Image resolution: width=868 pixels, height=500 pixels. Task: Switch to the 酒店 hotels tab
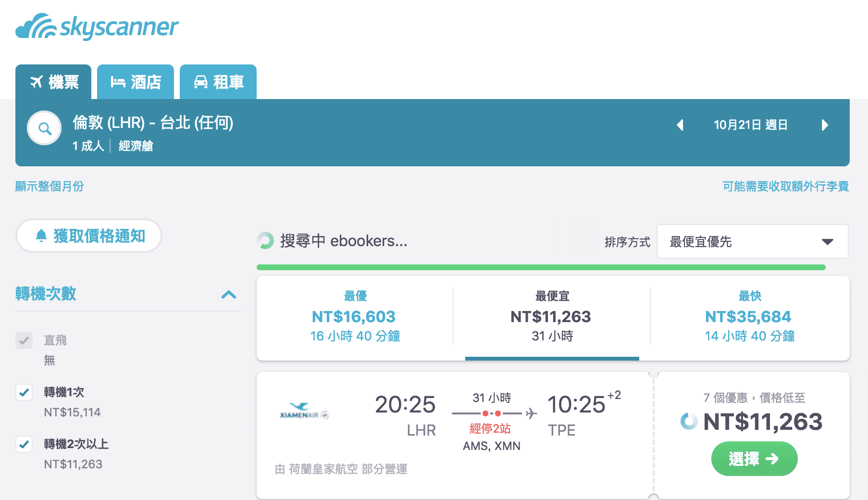tap(136, 82)
